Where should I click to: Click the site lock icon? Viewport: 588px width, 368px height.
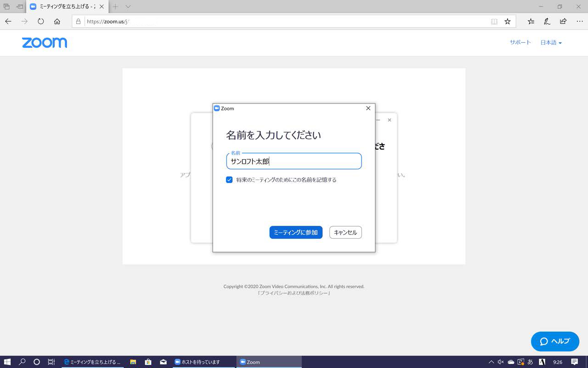coord(78,21)
